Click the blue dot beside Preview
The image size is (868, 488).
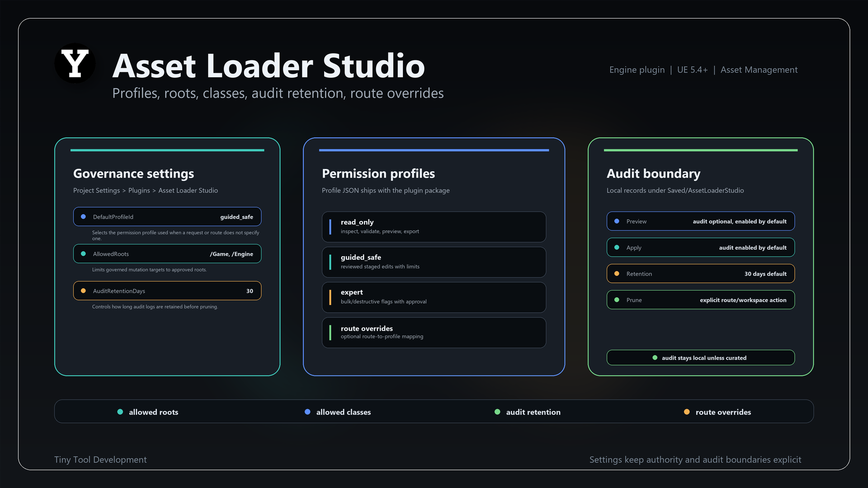pos(617,221)
